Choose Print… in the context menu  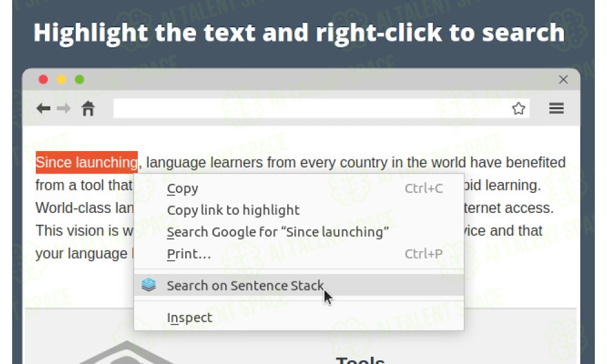(x=299, y=254)
